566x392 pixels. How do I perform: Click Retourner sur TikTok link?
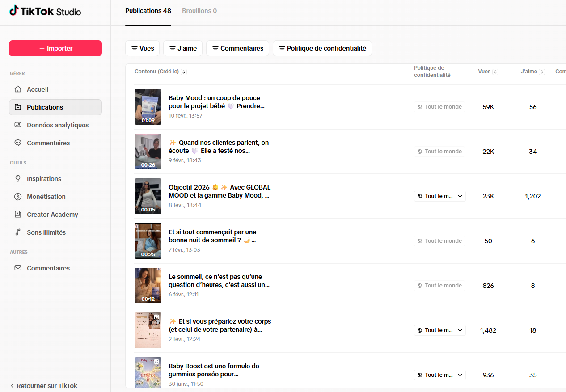click(43, 386)
